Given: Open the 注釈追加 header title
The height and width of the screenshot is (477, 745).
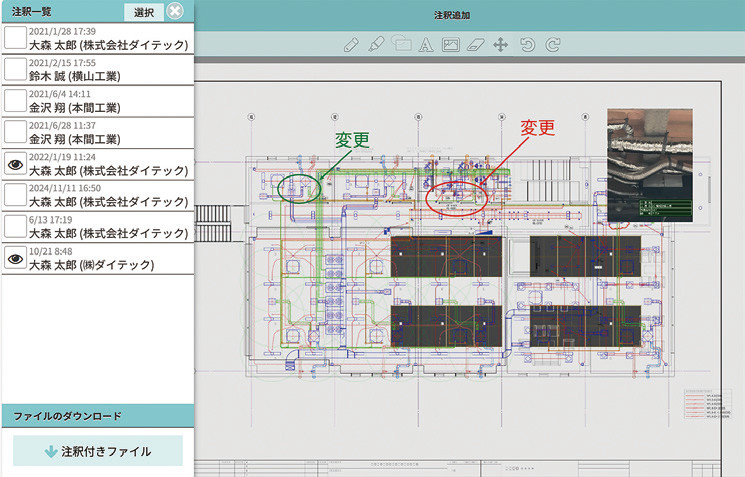Looking at the screenshot, I should [452, 15].
